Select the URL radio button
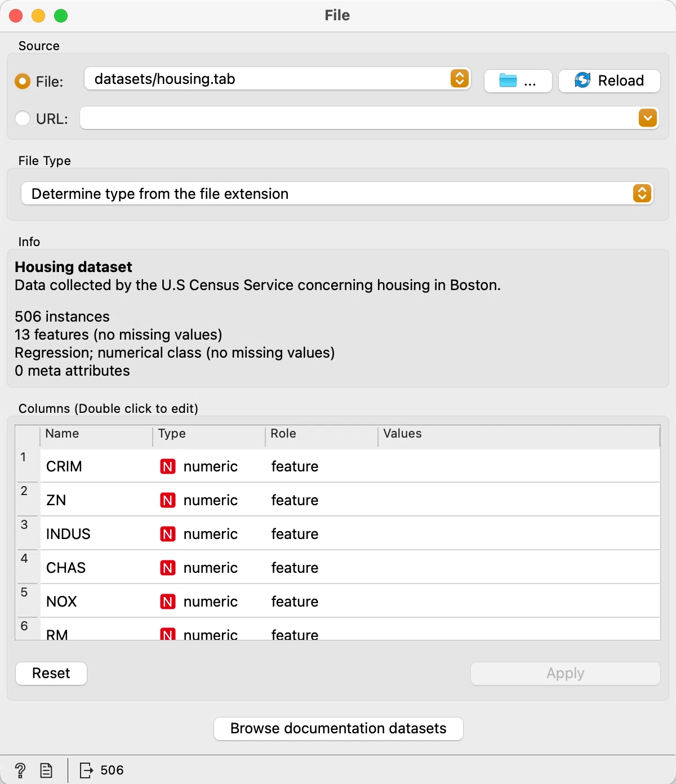 (x=23, y=118)
